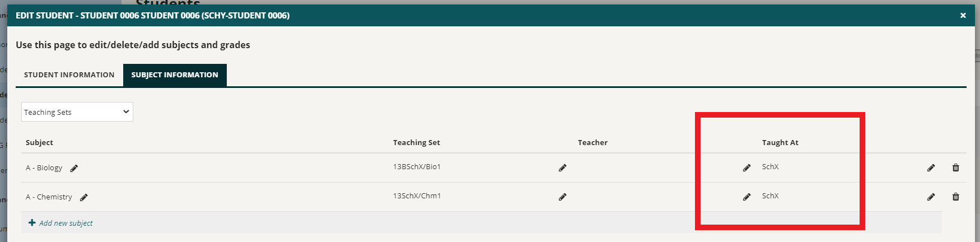Click the Teaching Set column header
Viewport: 980px width, 242px height.
coord(417,142)
